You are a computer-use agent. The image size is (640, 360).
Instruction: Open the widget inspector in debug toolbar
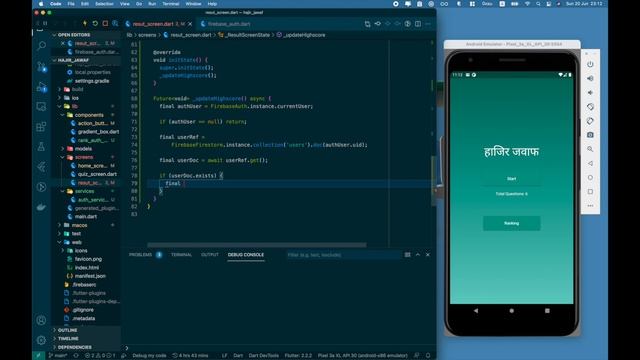coord(115,24)
